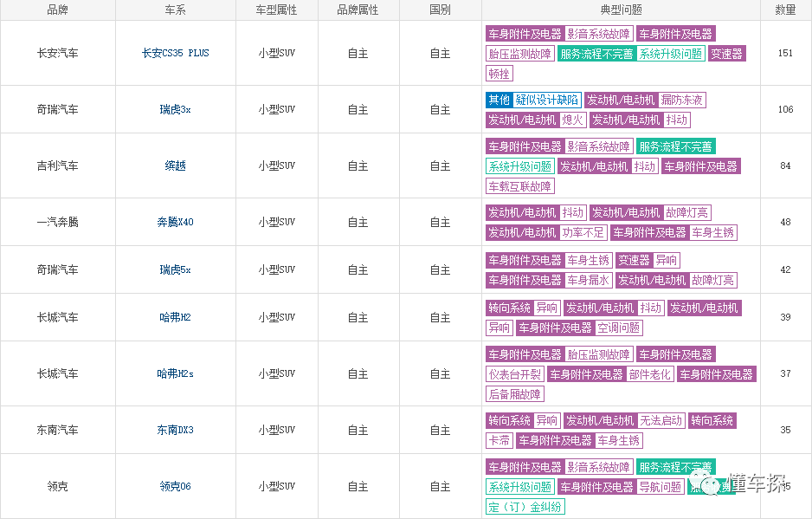This screenshot has height=519, width=812.
Task: Click 小型SUV in the 缤越 row
Action: [276, 165]
